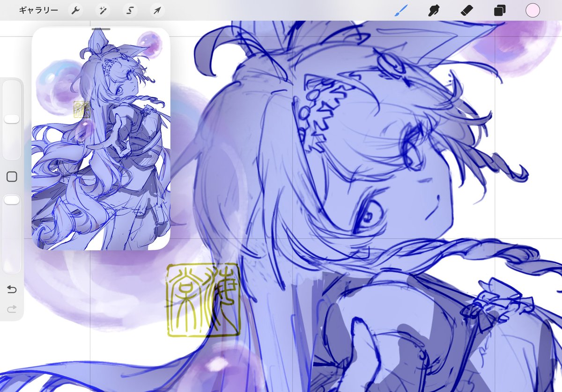Redo with the redo arrow

(x=12, y=308)
